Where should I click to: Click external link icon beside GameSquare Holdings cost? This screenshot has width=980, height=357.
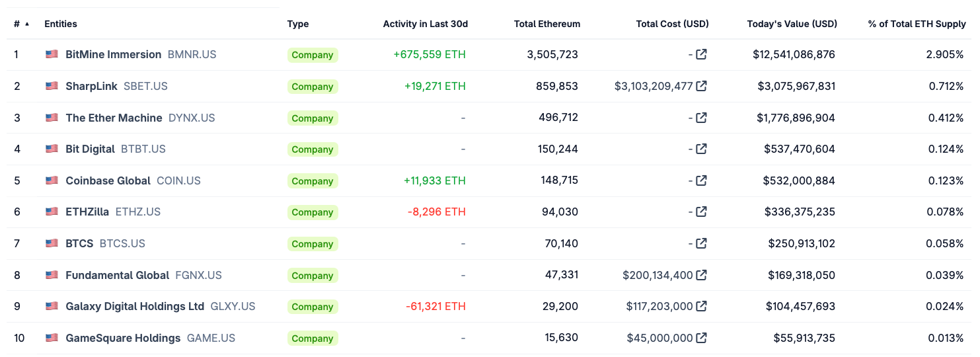click(702, 338)
